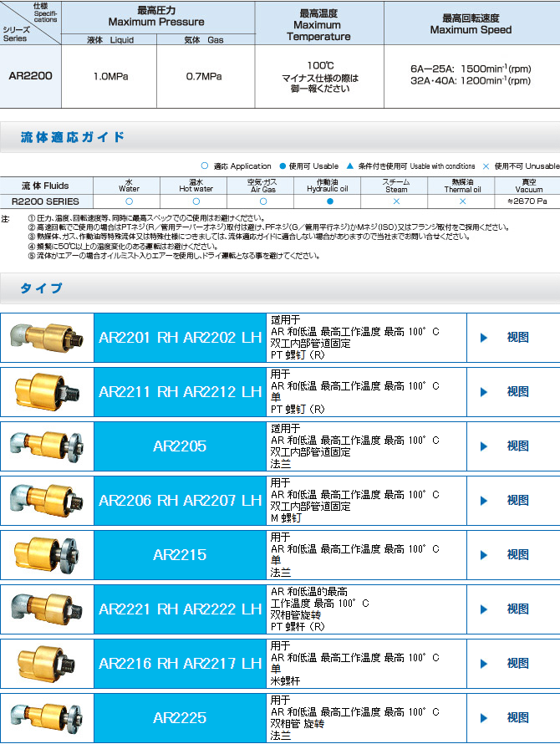The height and width of the screenshot is (744, 560).
Task: Open the AR2225 product thumbnail
Action: coord(47,717)
